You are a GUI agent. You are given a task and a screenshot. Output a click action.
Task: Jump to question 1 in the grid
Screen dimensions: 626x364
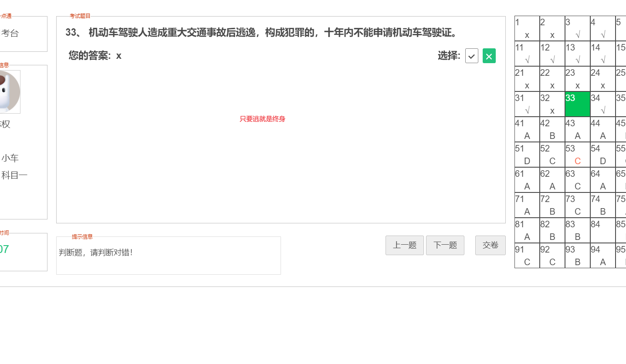[x=526, y=28]
